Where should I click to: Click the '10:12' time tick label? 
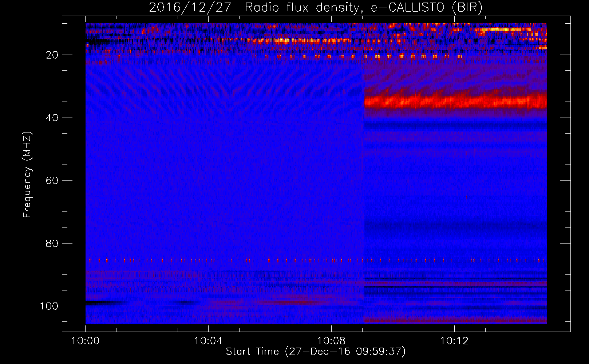(454, 341)
